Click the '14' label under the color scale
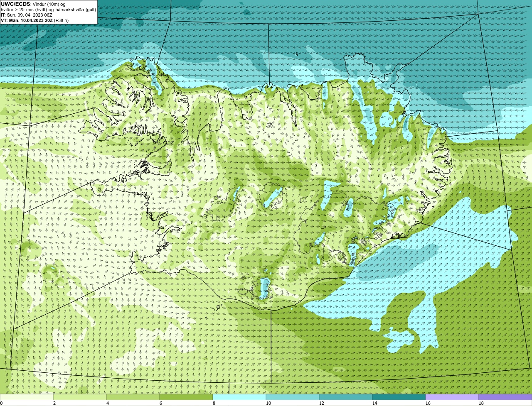The image size is (532, 406). (x=375, y=403)
